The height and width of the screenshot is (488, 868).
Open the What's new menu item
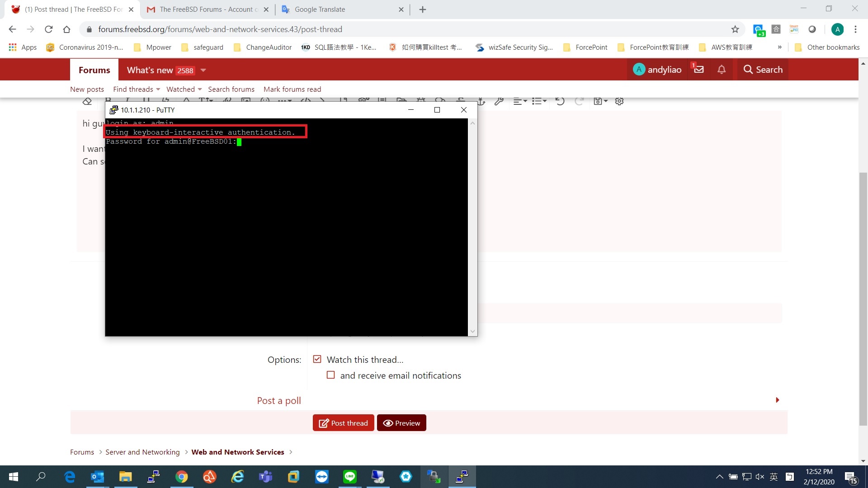coord(150,70)
